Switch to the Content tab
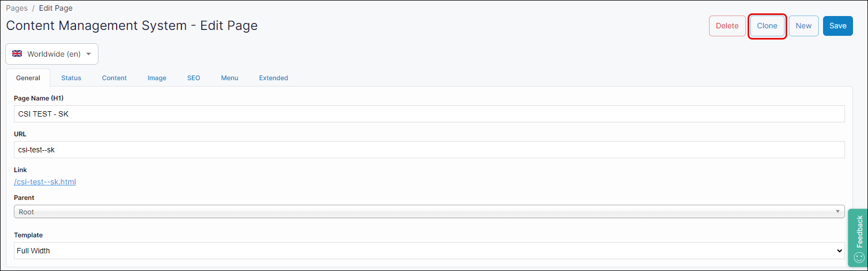Screen dimensions: 868x271 [x=114, y=78]
